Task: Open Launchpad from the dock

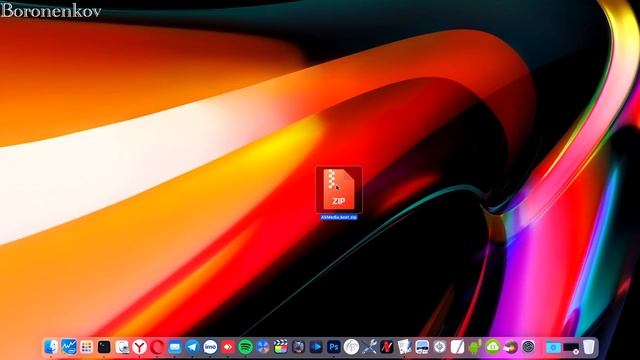Action: coord(86,347)
